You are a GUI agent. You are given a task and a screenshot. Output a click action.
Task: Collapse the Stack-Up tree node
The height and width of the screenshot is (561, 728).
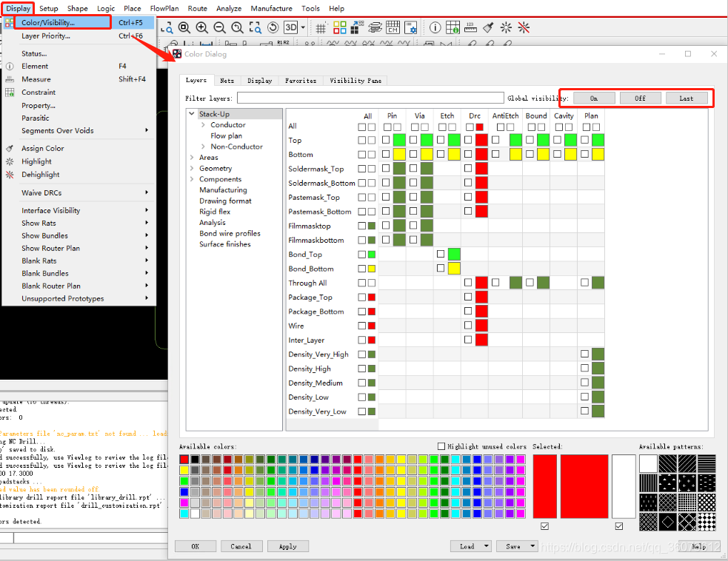tap(191, 114)
